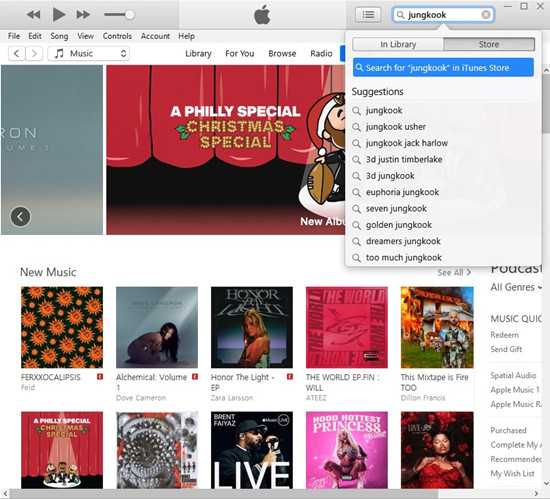Click the Feid artist link

[28, 387]
